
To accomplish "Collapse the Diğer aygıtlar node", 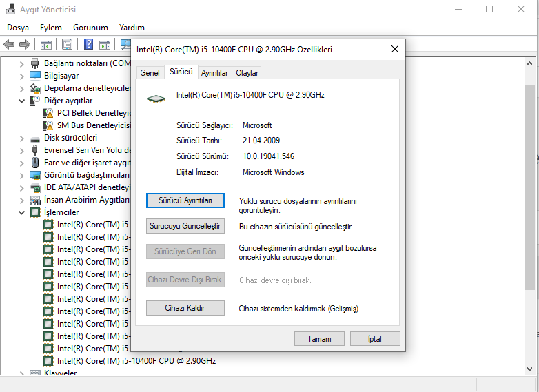I will 21,101.
